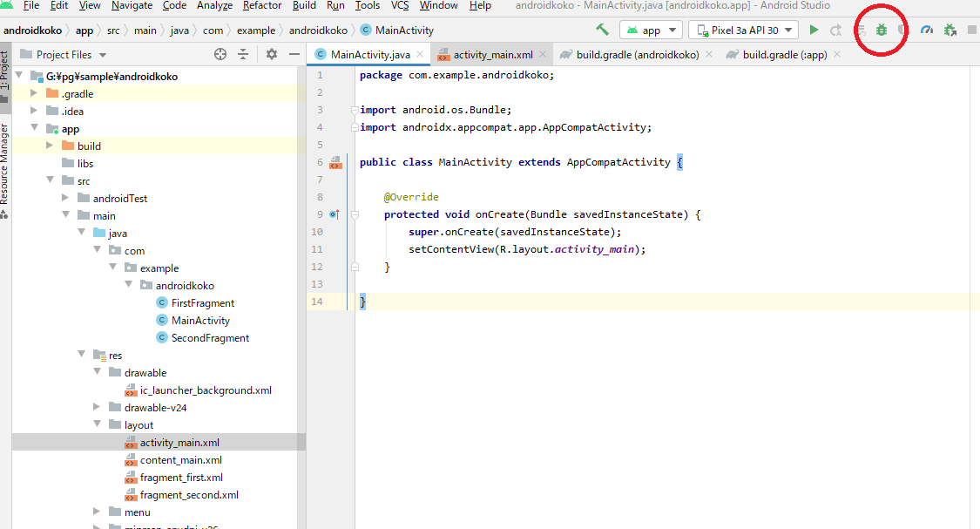Select fragment_first.xml file
This screenshot has height=529, width=980.
pyautogui.click(x=181, y=477)
